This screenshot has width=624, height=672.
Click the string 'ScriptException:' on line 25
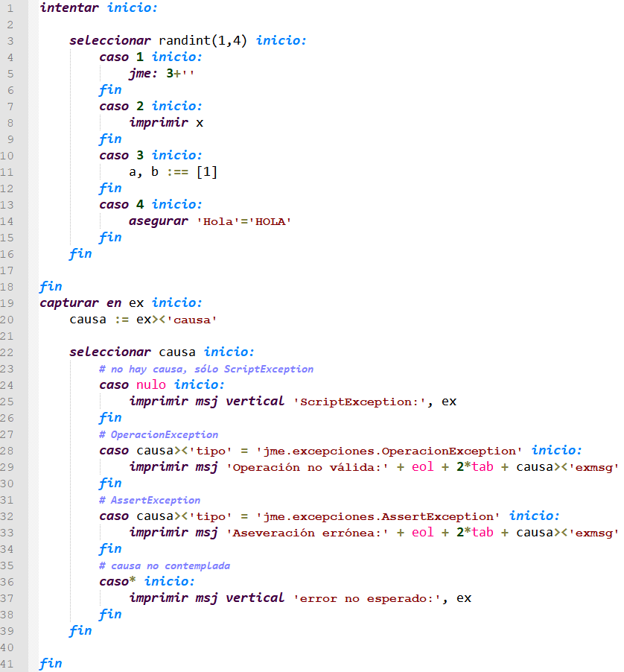click(360, 402)
